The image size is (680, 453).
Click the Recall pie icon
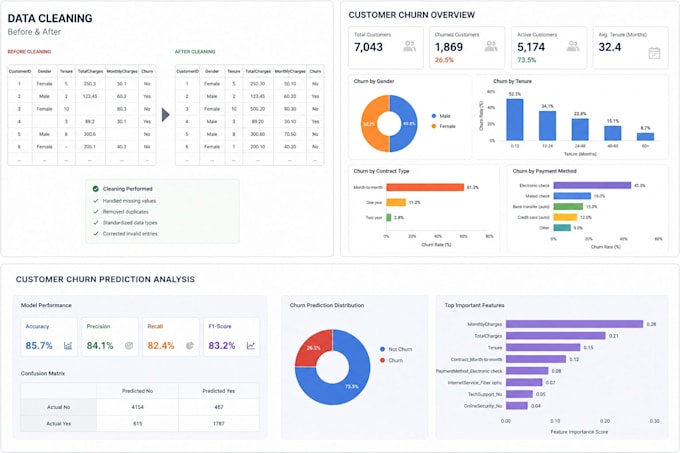pyautogui.click(x=190, y=345)
